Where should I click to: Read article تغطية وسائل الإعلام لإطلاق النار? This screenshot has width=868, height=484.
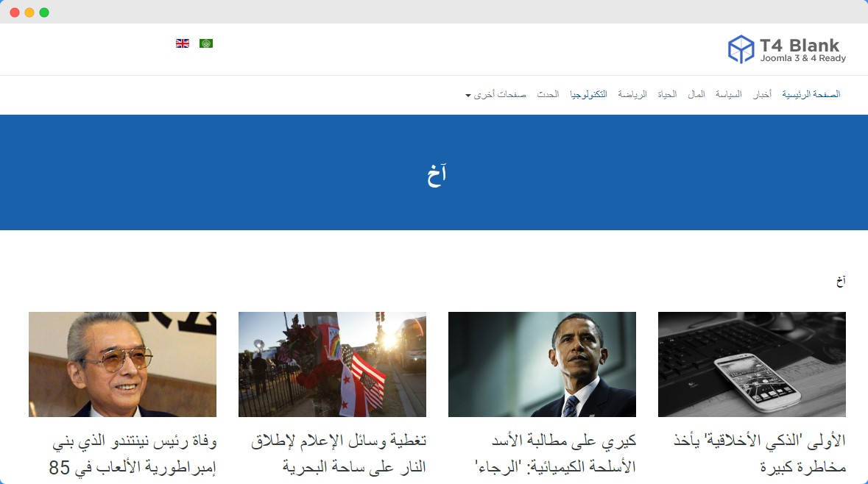pos(339,454)
